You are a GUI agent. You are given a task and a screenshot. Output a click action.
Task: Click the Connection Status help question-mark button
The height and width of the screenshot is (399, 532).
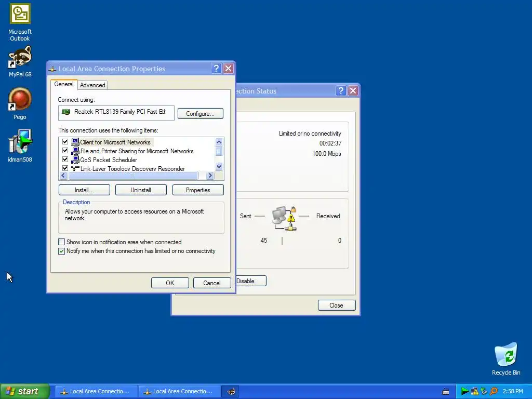click(341, 90)
